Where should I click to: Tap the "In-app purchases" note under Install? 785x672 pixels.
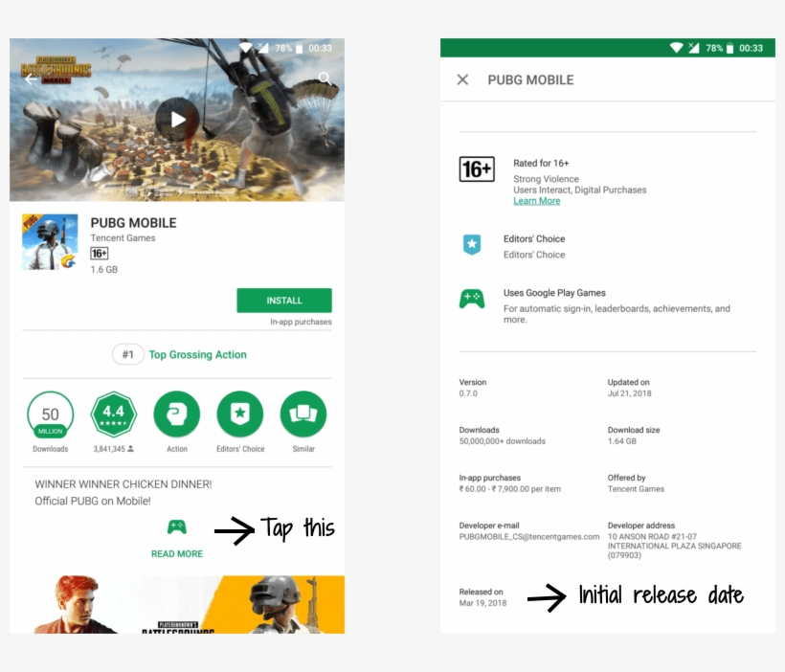(301, 322)
